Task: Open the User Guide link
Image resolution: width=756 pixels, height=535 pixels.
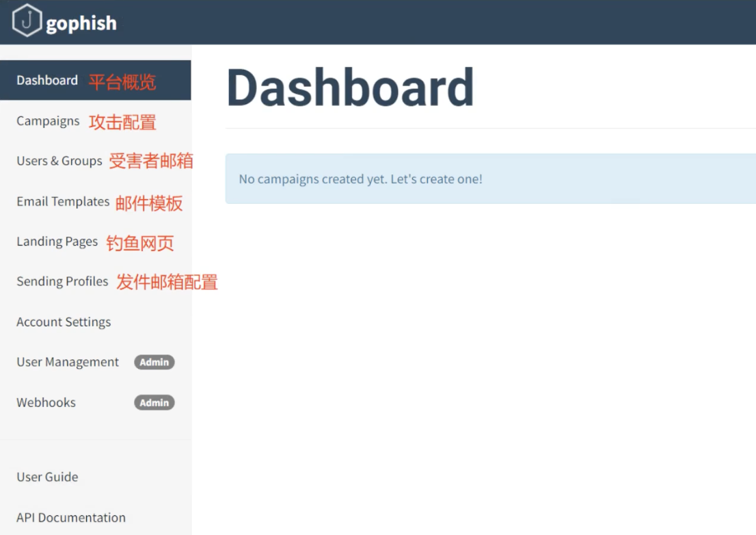Action: point(47,477)
